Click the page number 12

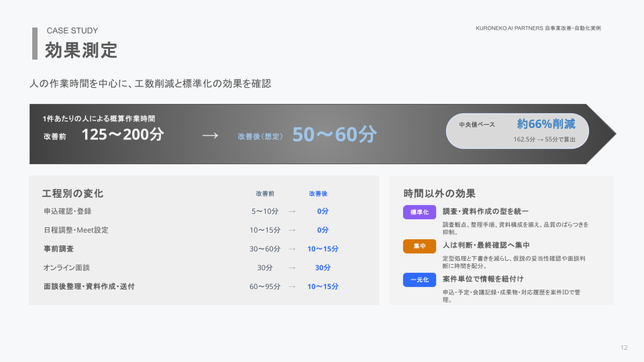click(624, 348)
